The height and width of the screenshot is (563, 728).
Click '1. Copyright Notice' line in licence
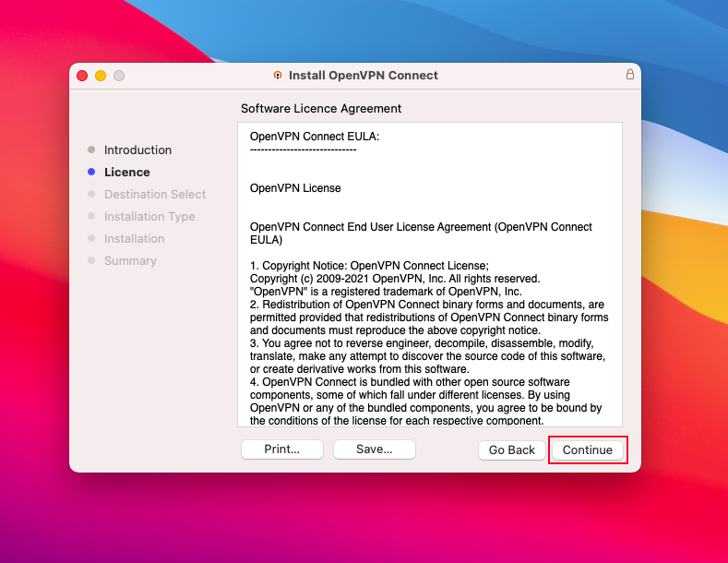(369, 266)
